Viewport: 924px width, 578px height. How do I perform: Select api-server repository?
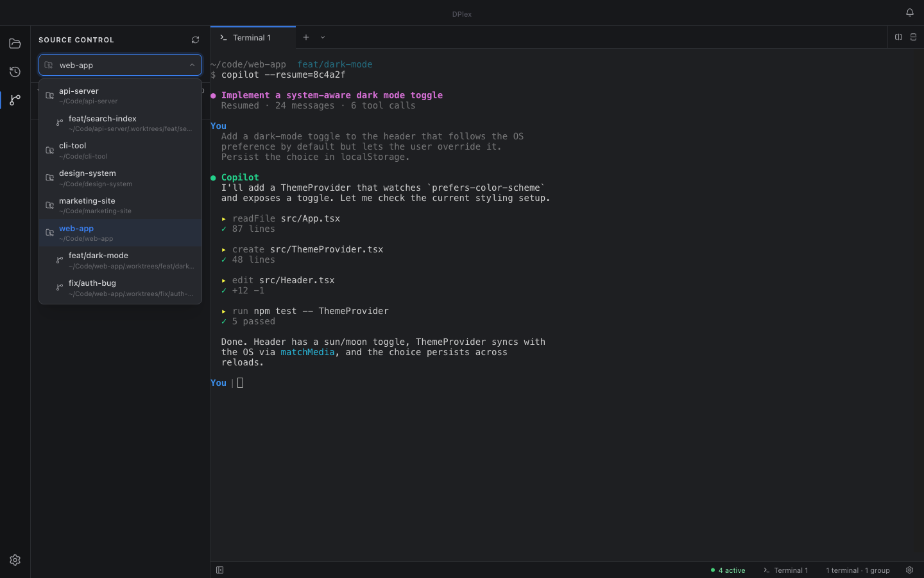click(x=120, y=96)
